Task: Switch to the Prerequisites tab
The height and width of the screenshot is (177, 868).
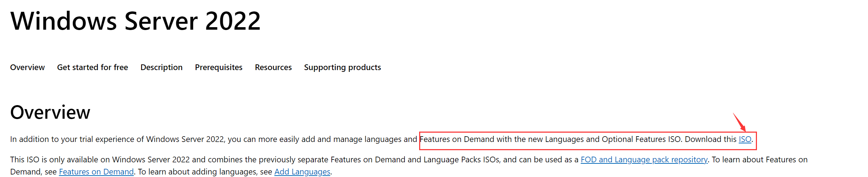Action: 219,67
